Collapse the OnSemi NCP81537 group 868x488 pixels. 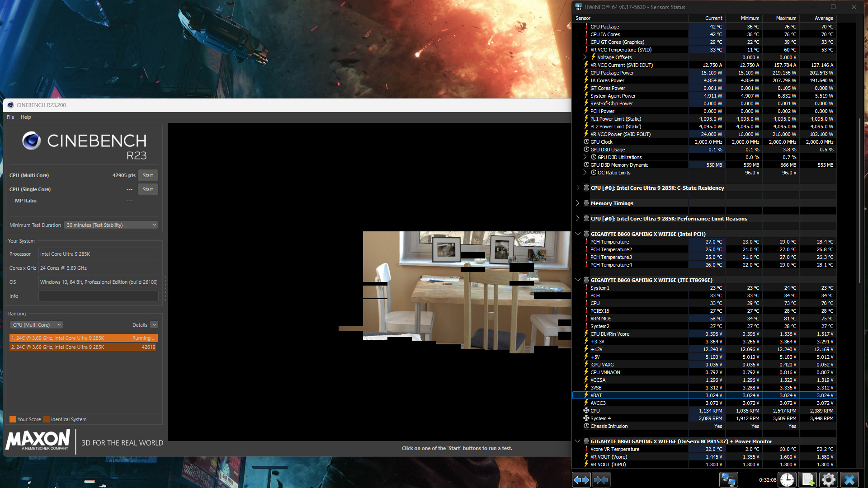tap(578, 441)
